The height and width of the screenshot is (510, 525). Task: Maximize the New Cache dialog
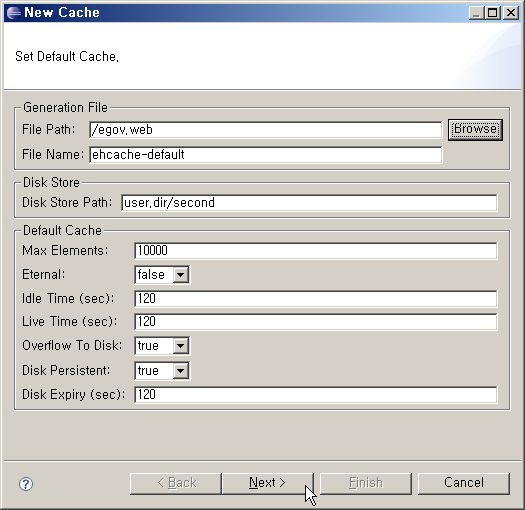(493, 13)
